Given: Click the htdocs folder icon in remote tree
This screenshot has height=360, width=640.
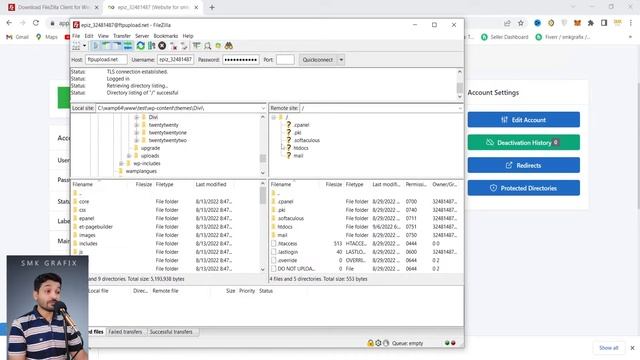Looking at the screenshot, I should coord(289,148).
